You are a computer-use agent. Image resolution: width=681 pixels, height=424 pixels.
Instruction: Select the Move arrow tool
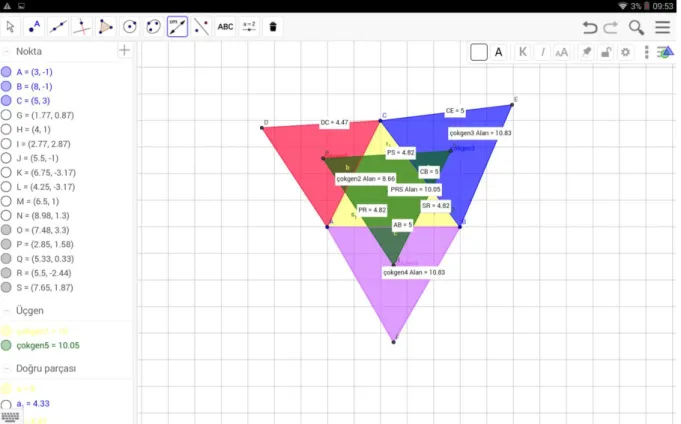point(10,27)
